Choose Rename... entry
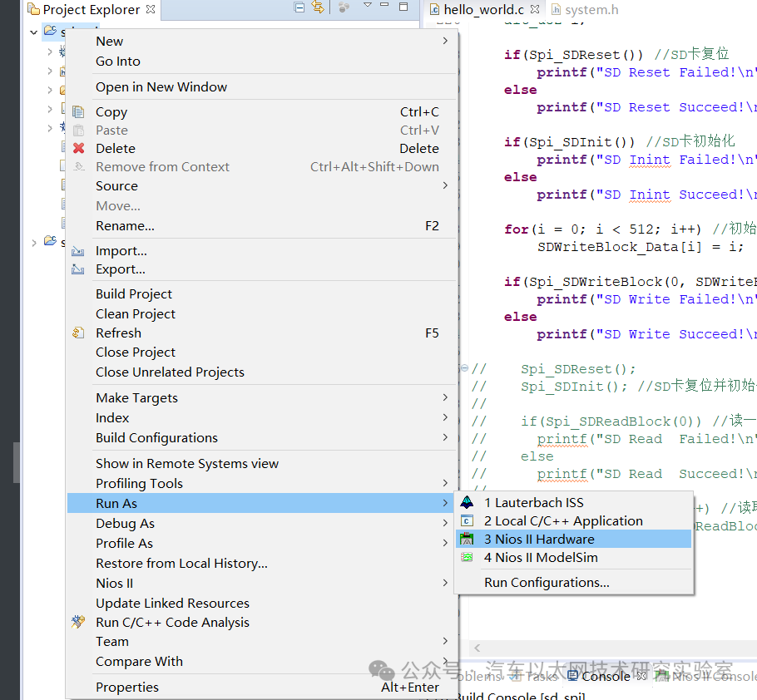757x700 pixels. 261,226
